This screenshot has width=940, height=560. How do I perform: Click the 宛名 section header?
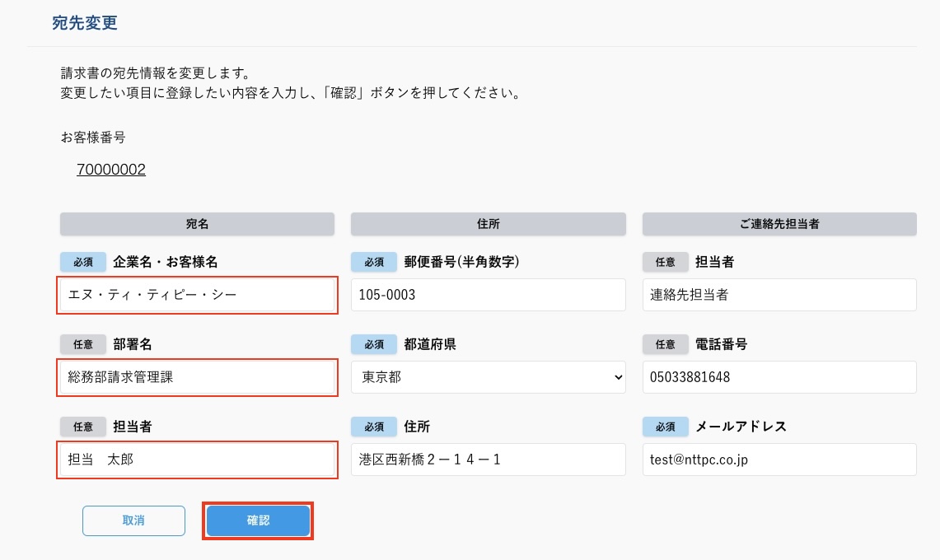tap(197, 224)
